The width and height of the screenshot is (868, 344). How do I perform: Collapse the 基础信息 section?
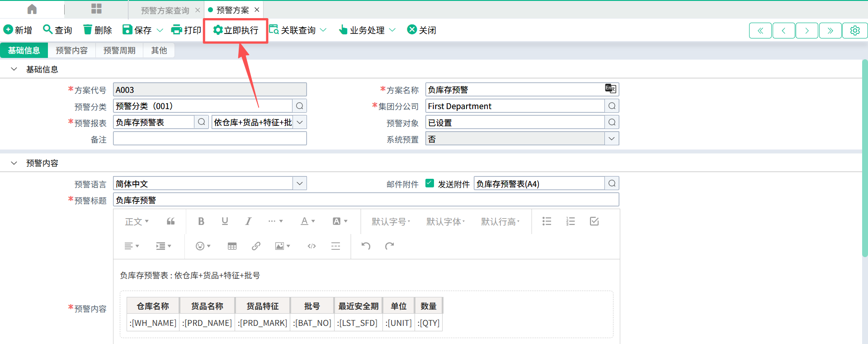(14, 69)
